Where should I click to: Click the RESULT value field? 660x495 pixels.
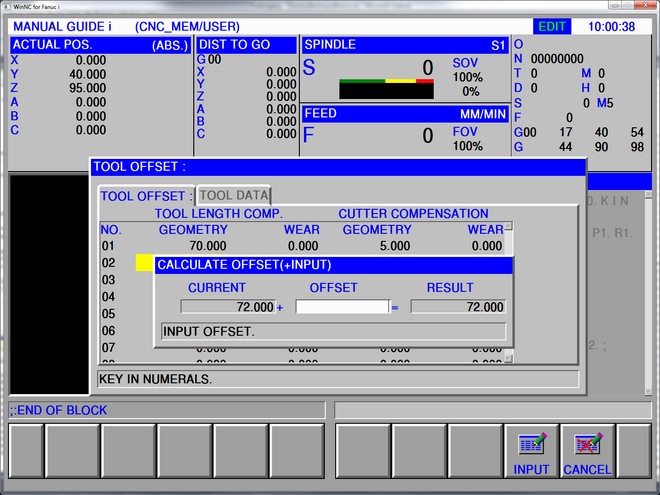(x=457, y=307)
